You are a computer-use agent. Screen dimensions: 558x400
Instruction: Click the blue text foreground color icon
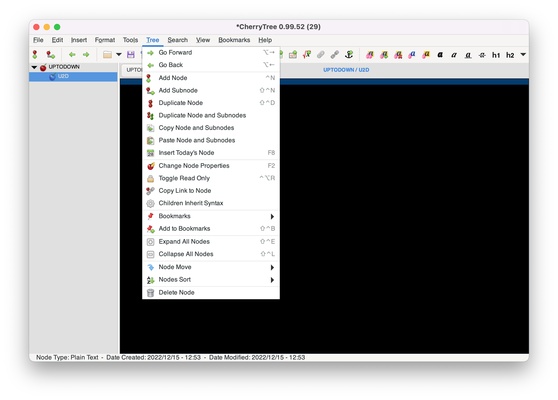[412, 54]
